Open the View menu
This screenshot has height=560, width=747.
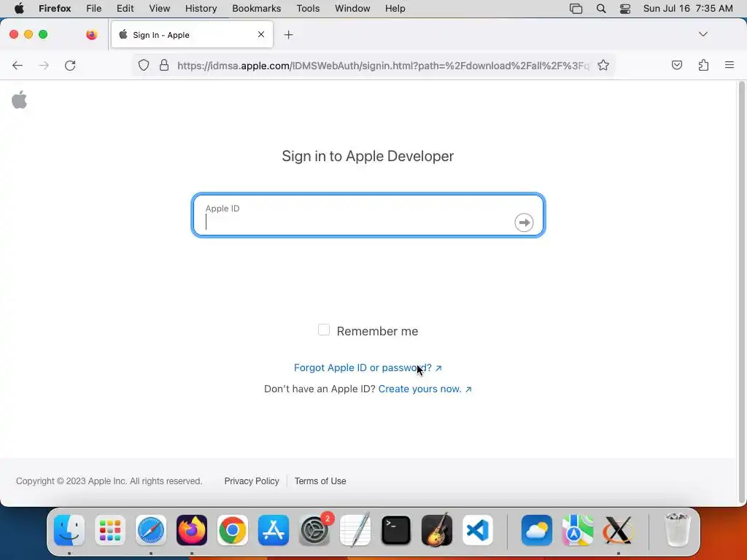tap(160, 9)
